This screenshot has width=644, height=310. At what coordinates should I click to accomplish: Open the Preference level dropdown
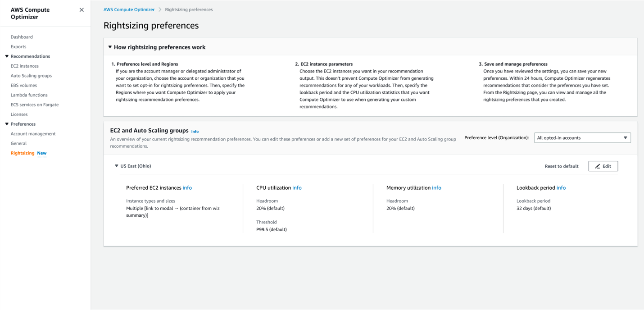pos(582,138)
